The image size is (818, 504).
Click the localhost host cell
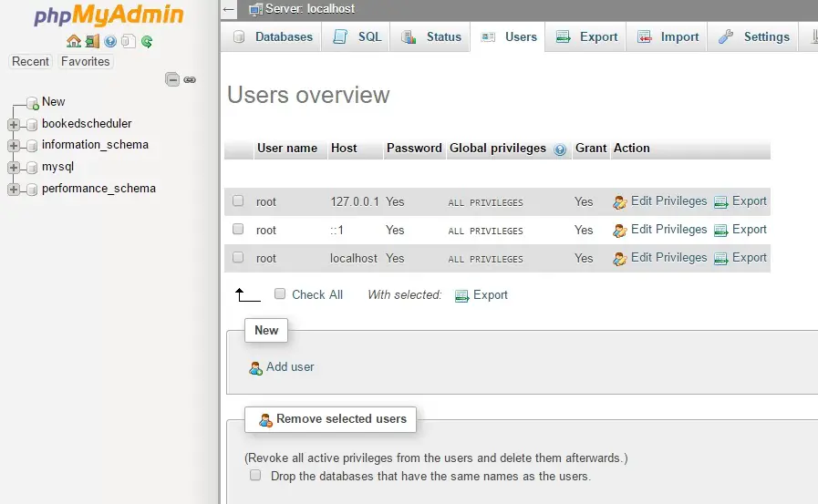353,258
